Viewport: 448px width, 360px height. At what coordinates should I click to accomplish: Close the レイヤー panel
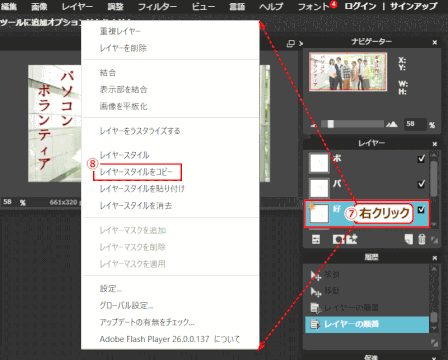pyautogui.click(x=435, y=144)
